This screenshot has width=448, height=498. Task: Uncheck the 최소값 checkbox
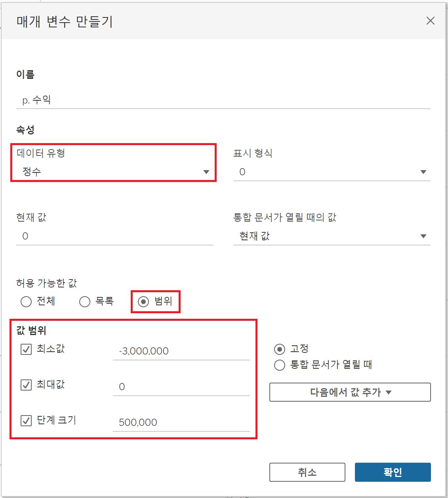(x=26, y=349)
